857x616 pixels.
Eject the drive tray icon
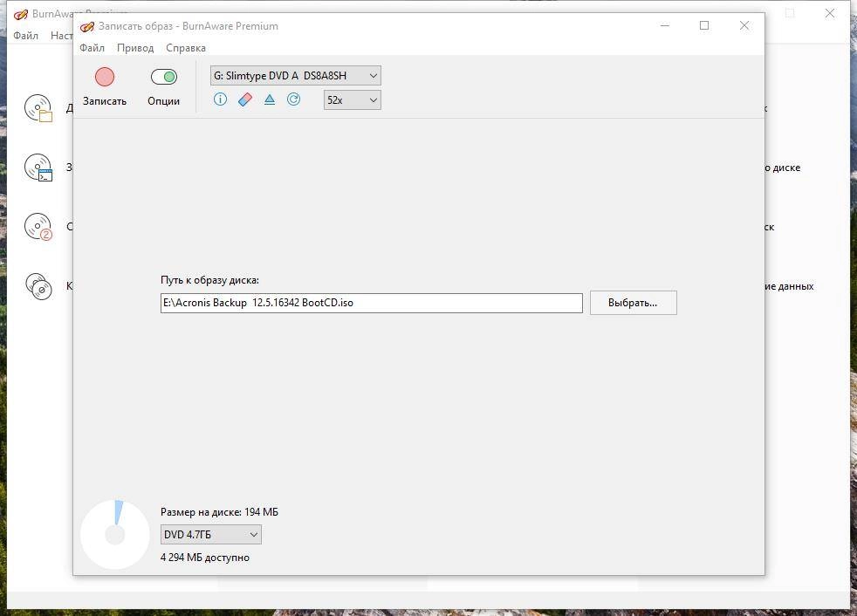coord(270,99)
